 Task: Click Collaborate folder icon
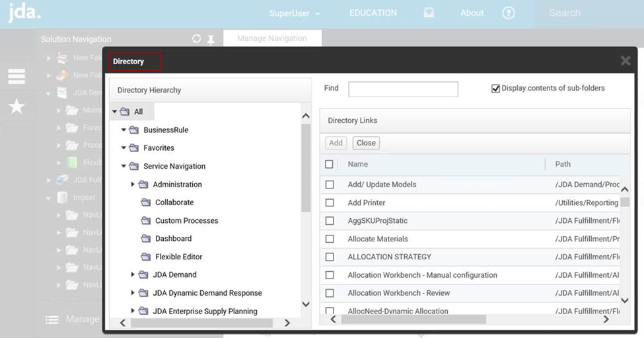pyautogui.click(x=146, y=202)
